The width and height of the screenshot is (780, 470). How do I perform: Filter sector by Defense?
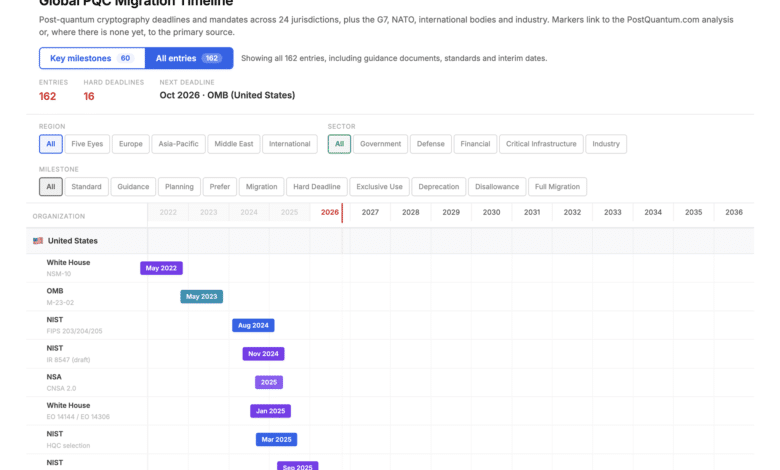point(431,144)
